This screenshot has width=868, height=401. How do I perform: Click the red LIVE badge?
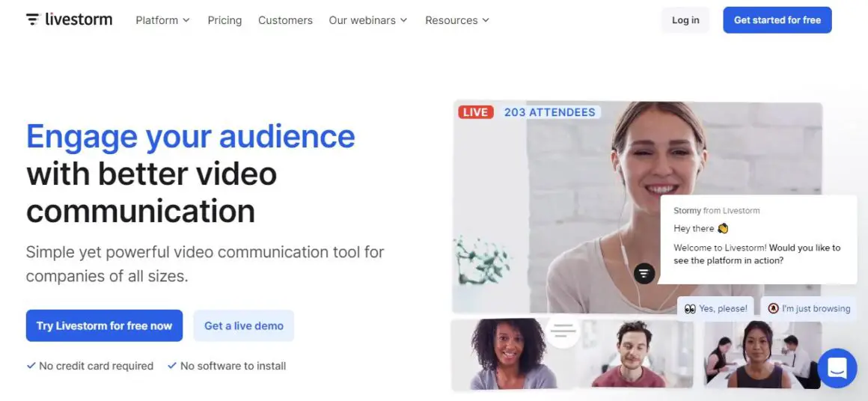point(475,112)
